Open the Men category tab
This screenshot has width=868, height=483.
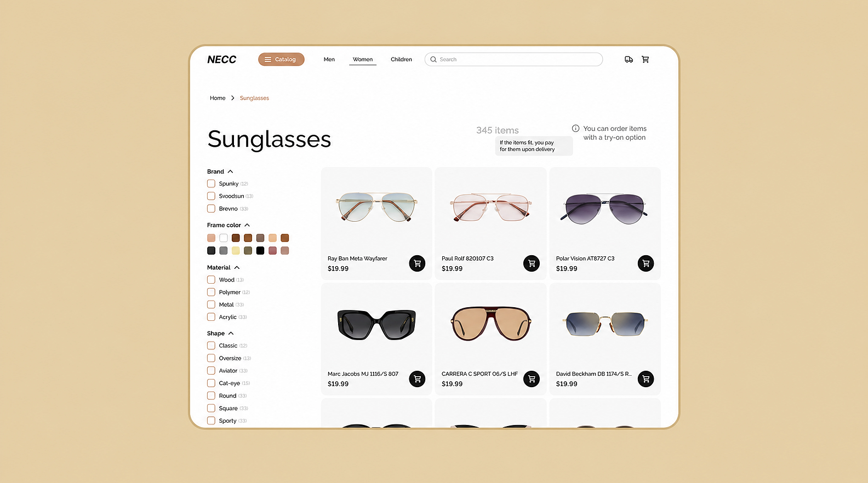[329, 59]
